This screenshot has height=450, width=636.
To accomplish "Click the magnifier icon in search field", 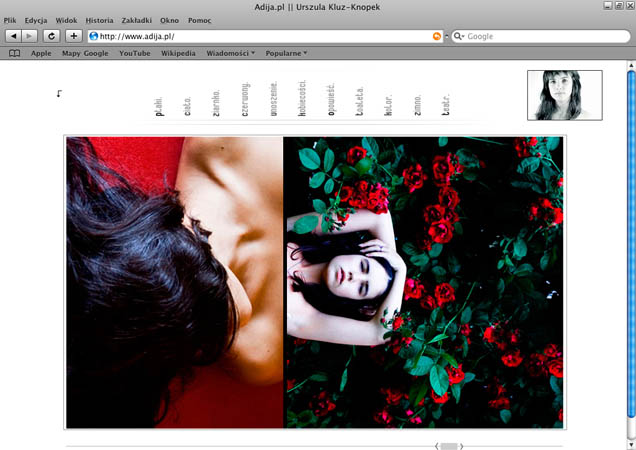I will tap(460, 36).
